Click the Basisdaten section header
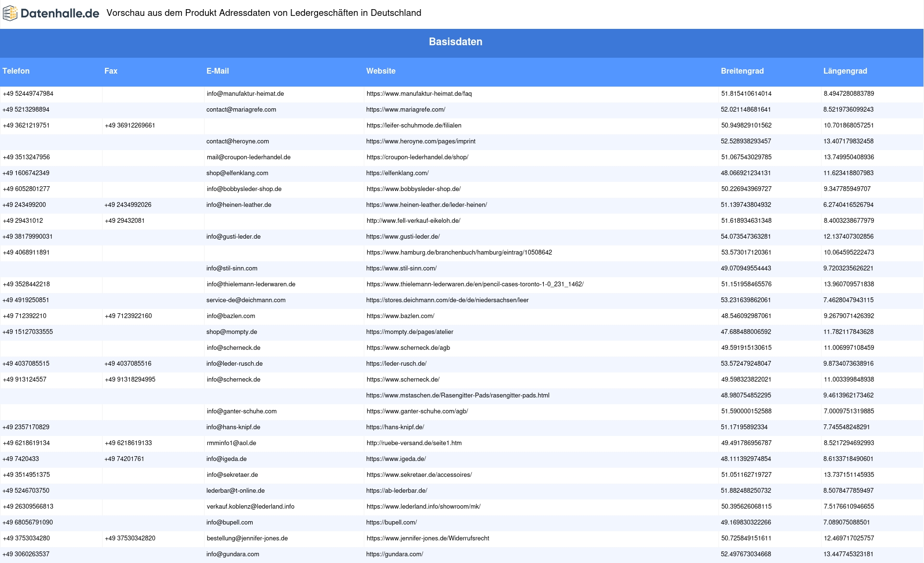 (456, 42)
